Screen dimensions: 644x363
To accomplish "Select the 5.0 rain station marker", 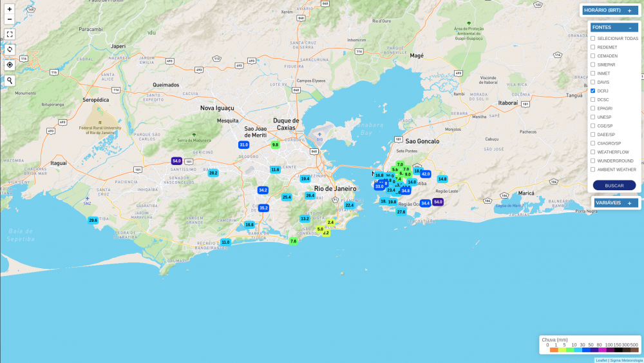I will click(x=320, y=230).
